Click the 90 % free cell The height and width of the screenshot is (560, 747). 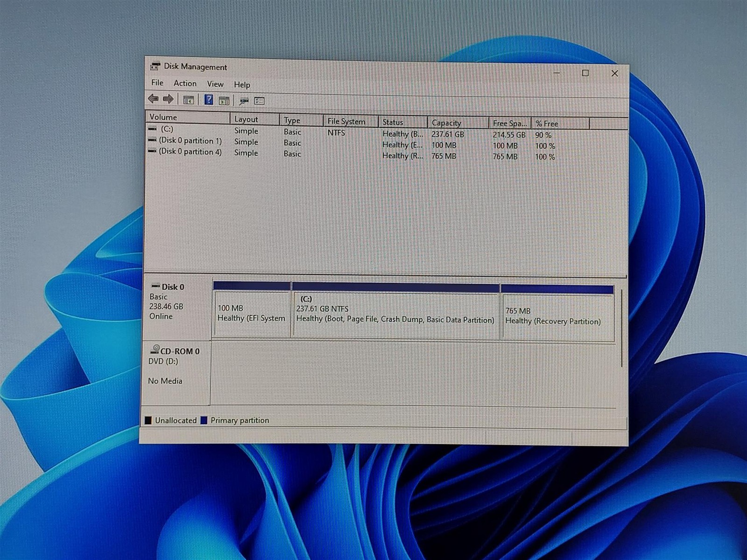coord(543,135)
